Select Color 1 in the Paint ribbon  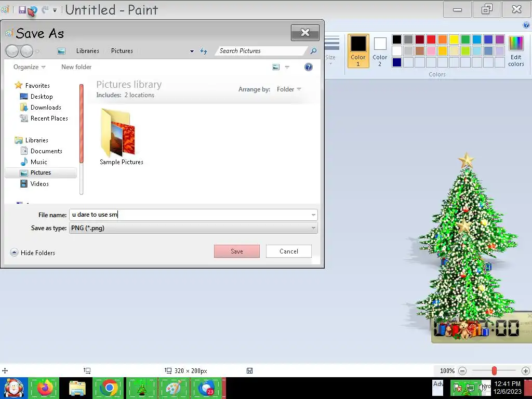358,51
